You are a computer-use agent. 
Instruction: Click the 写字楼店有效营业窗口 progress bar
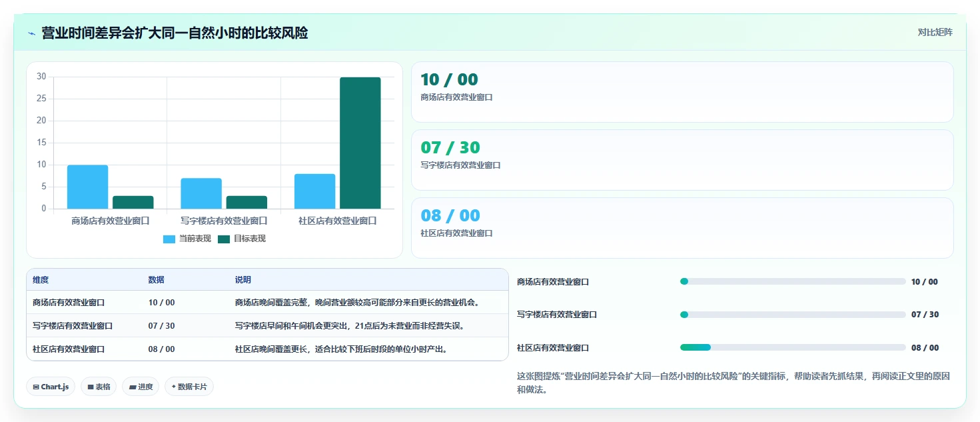pyautogui.click(x=793, y=314)
